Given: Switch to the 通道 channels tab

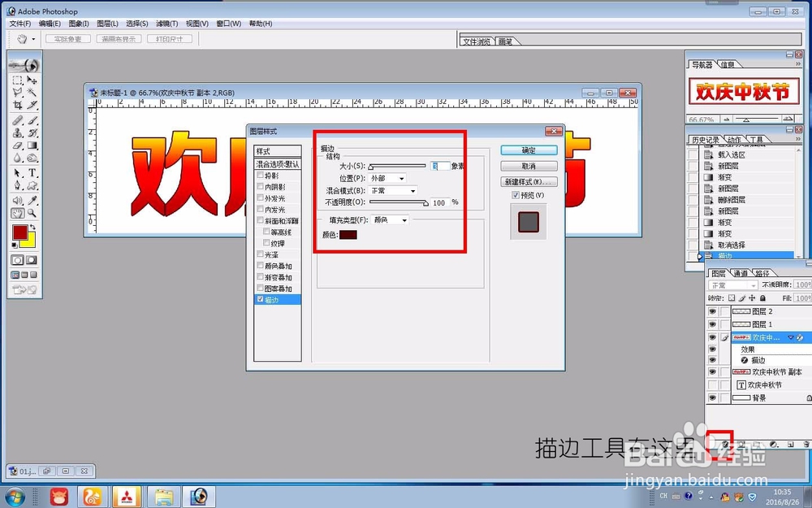Looking at the screenshot, I should (739, 273).
